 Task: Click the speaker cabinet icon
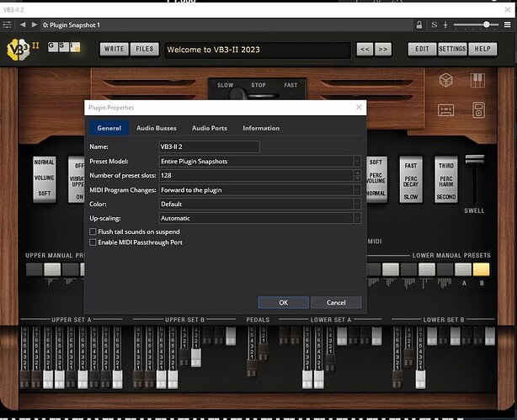[478, 110]
